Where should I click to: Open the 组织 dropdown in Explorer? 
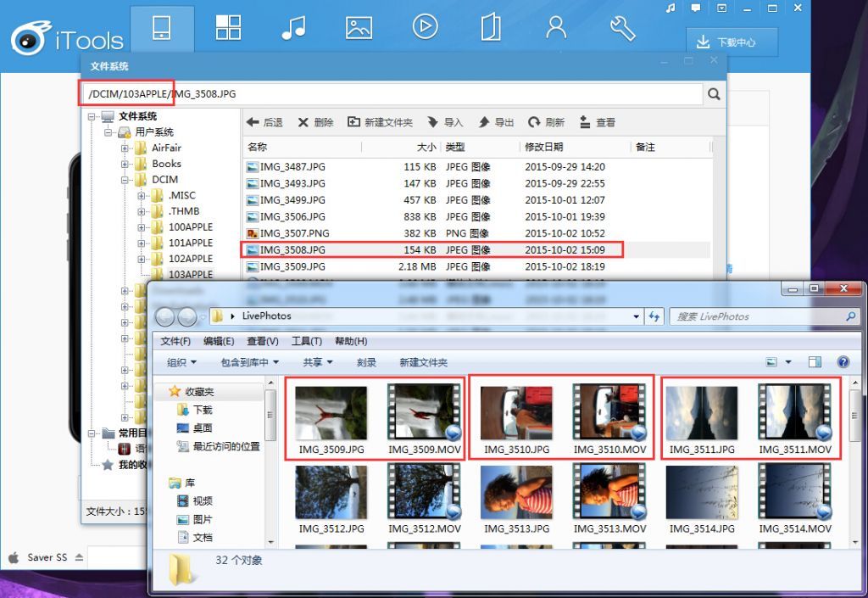[x=181, y=362]
